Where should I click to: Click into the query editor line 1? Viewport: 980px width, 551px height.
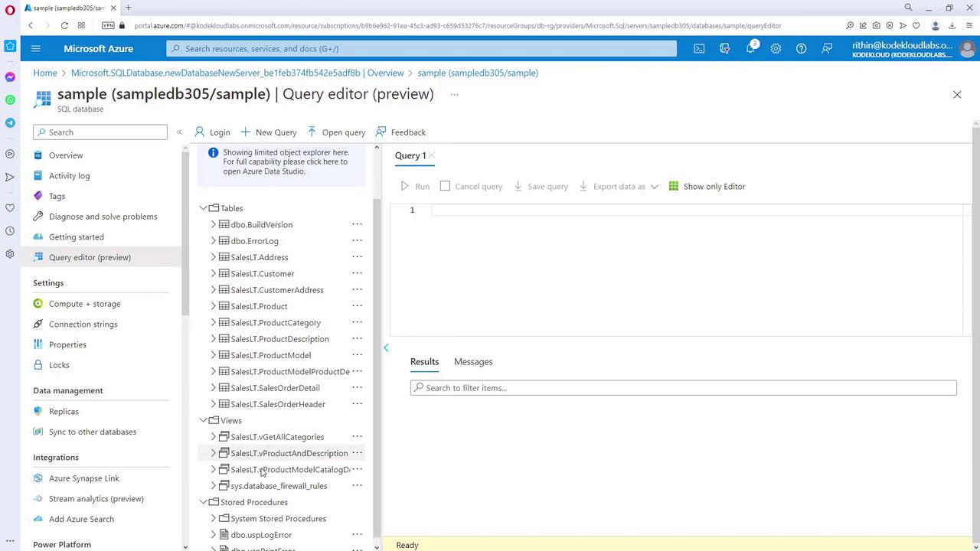tap(697, 210)
